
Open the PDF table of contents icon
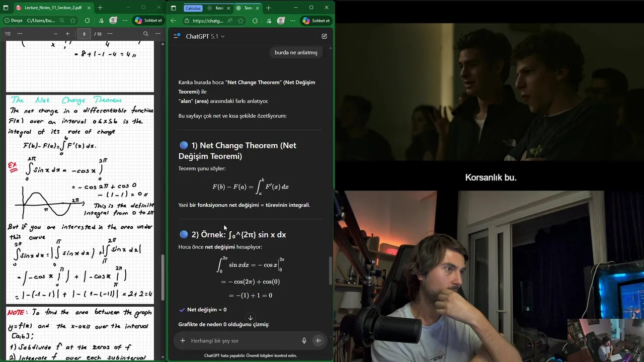coord(8,34)
